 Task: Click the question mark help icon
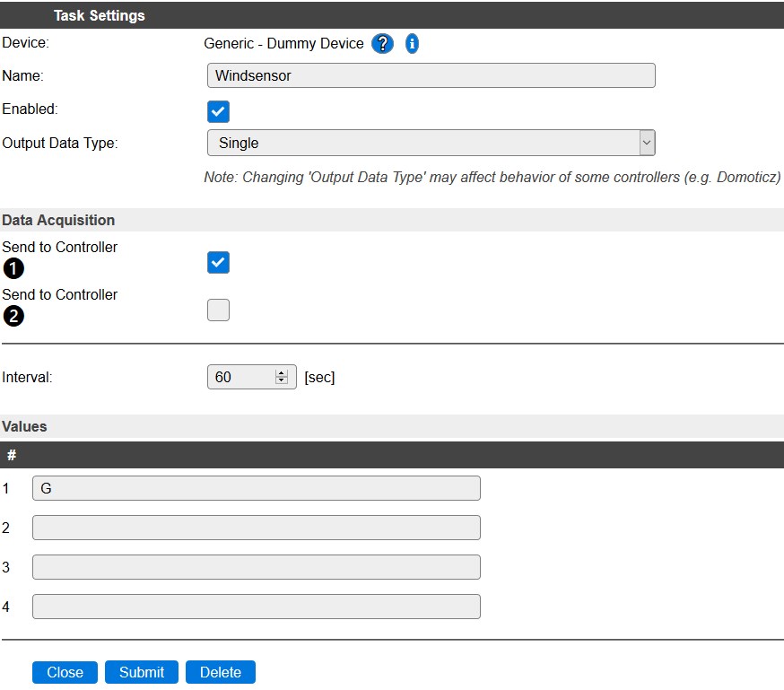pos(383,43)
